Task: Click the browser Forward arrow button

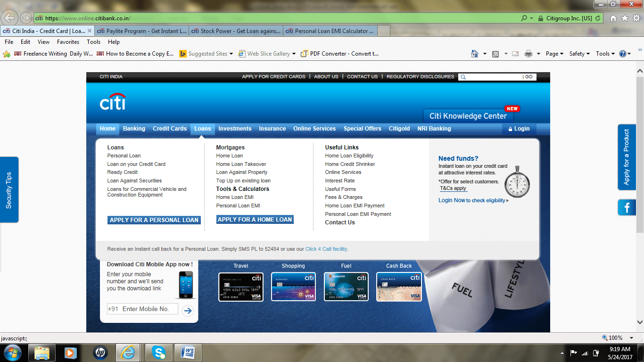Action: pos(25,18)
